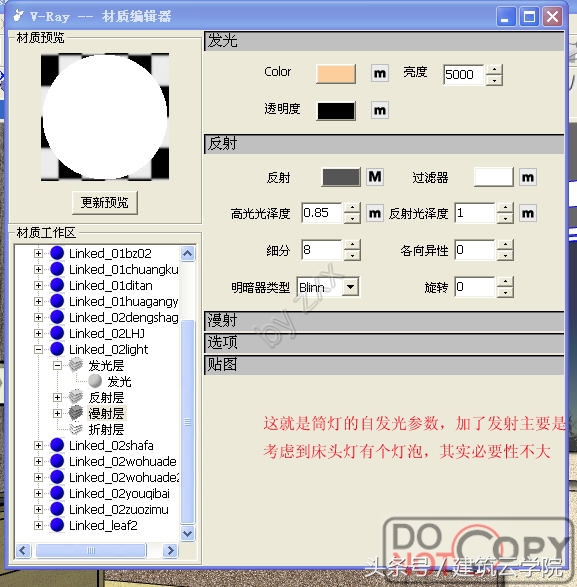Pick the emissive Color swatch
577x587 pixels.
point(336,74)
